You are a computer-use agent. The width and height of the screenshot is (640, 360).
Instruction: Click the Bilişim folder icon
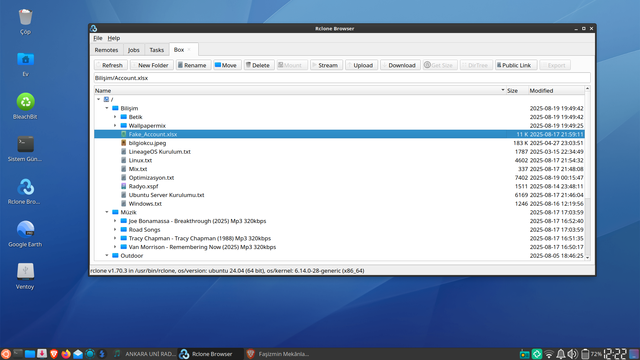pos(115,108)
